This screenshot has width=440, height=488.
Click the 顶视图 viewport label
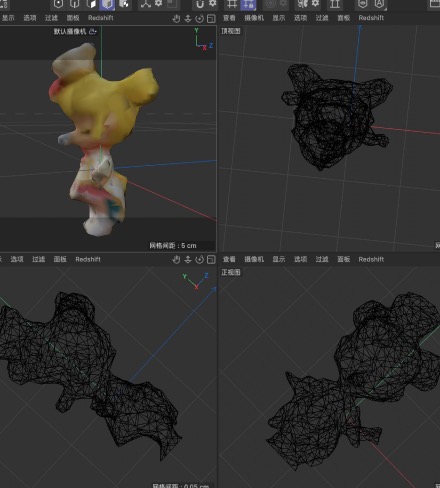coord(231,31)
